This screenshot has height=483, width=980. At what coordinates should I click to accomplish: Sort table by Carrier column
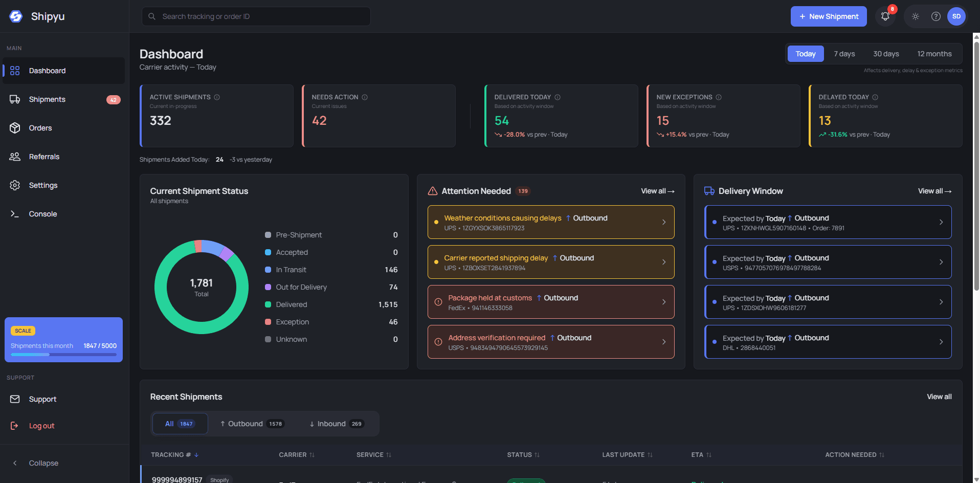click(297, 455)
